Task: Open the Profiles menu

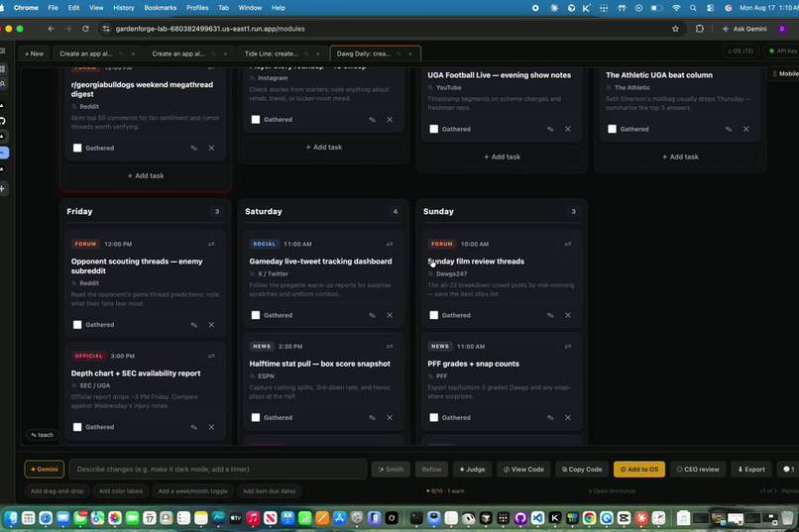Action: [197, 8]
